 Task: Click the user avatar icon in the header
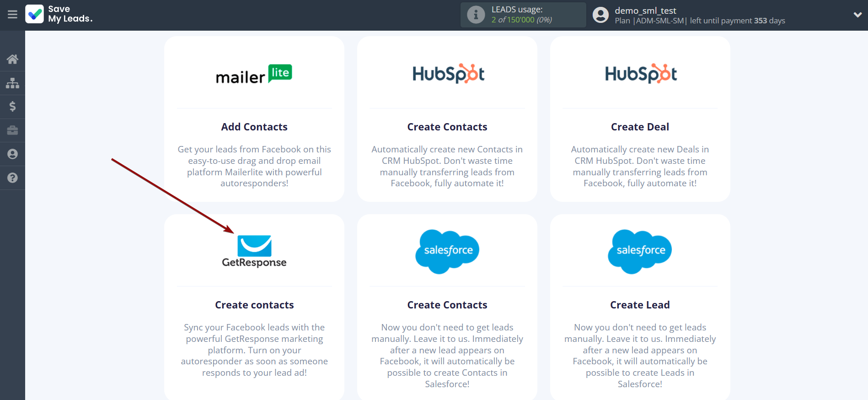(x=600, y=15)
